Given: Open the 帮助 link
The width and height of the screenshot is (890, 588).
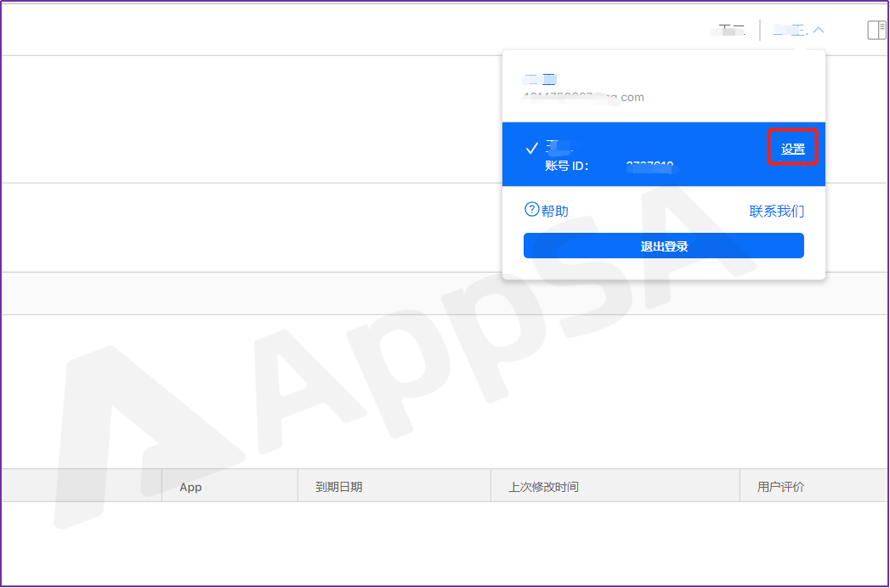Looking at the screenshot, I should [x=554, y=211].
